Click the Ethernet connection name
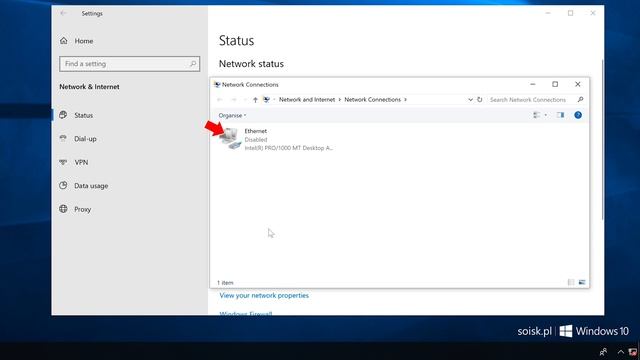Screen dimensions: 640x360 click(x=256, y=131)
